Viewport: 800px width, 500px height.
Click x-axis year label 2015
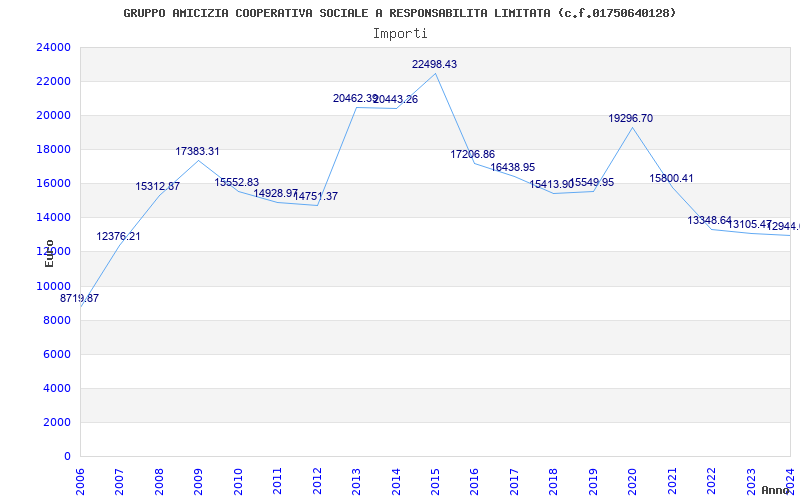tap(436, 481)
